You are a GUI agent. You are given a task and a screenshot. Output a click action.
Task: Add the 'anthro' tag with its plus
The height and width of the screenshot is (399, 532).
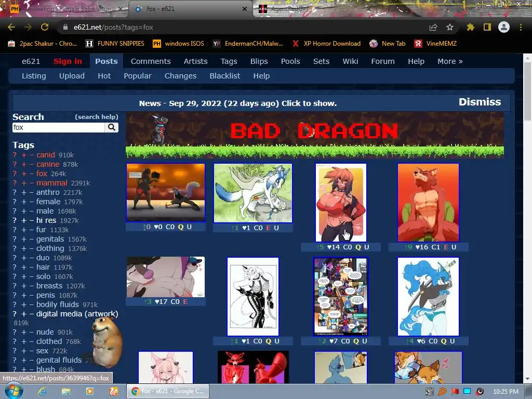pos(24,192)
